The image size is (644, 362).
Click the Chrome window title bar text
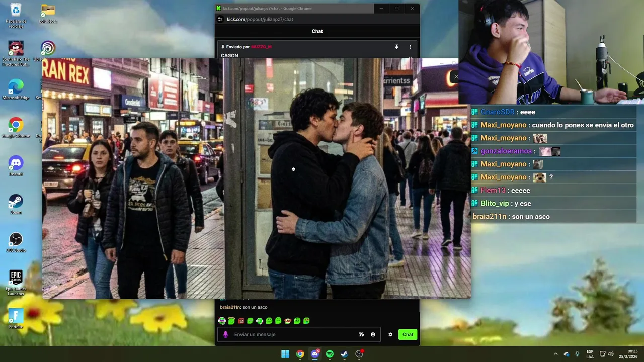(x=267, y=8)
